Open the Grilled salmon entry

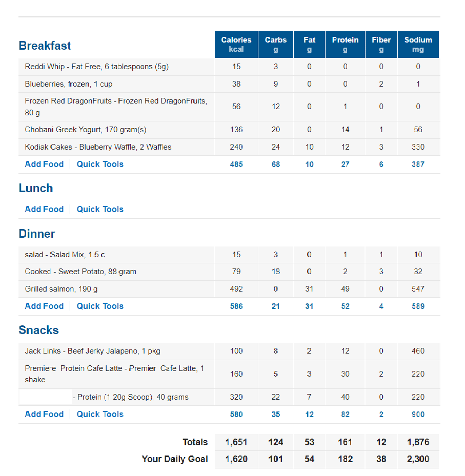[61, 289]
